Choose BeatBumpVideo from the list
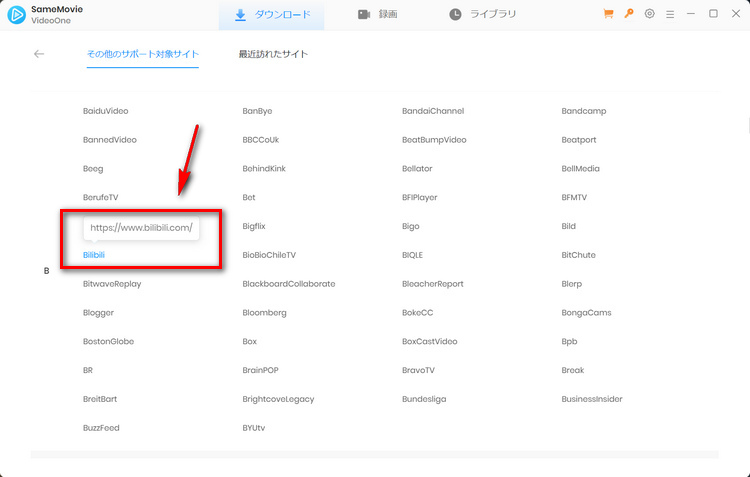The image size is (750, 477). point(434,140)
